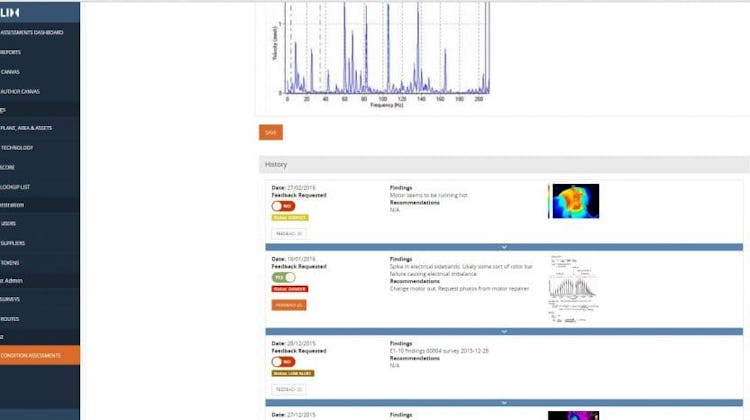Switch off Feedback Requested for the rotor bar entry
Viewport: 750px width, 420px height.
click(x=283, y=277)
